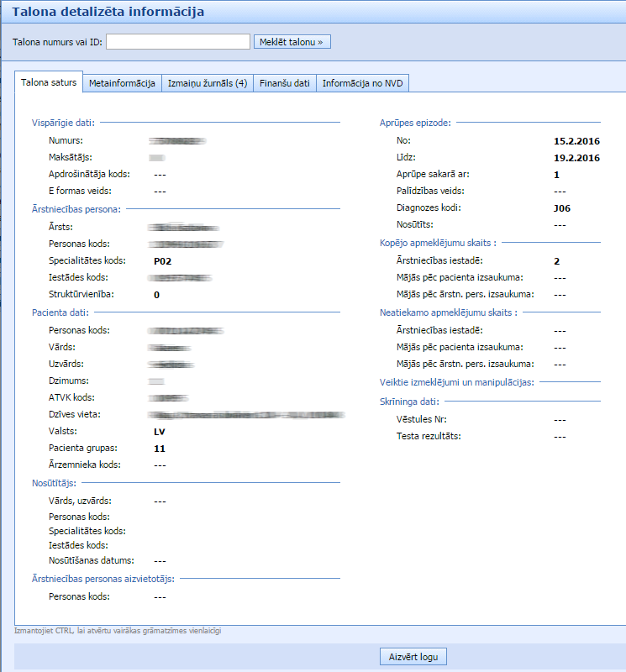626x672 pixels.
Task: Open the Informācija no NVD tab
Action: (x=363, y=83)
